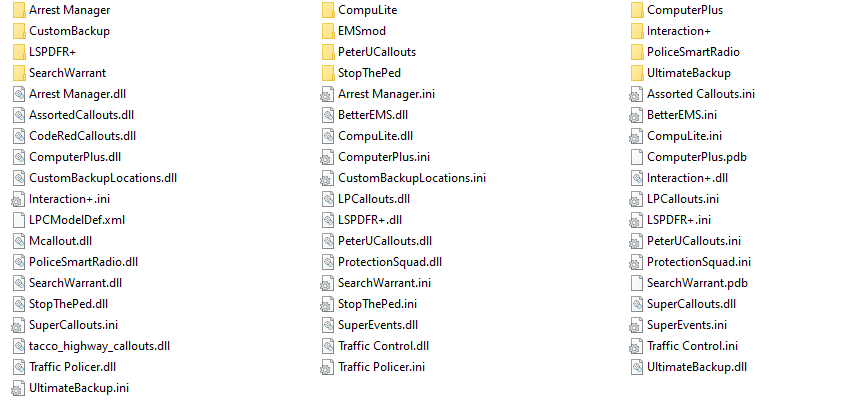Screen dimensions: 853x417
Task: Select the ComputerPlus.pdb file icon
Action: click(637, 157)
